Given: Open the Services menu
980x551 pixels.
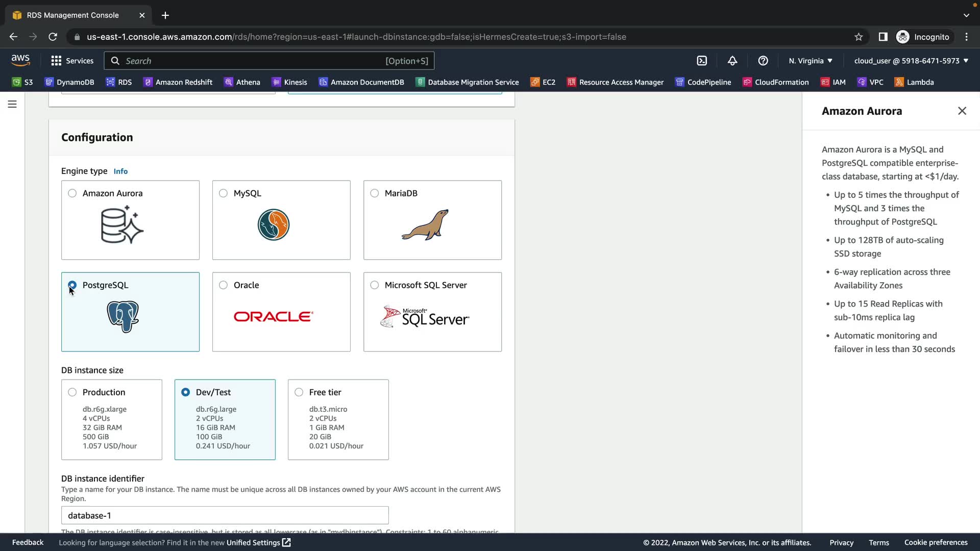Looking at the screenshot, I should 72,61.
